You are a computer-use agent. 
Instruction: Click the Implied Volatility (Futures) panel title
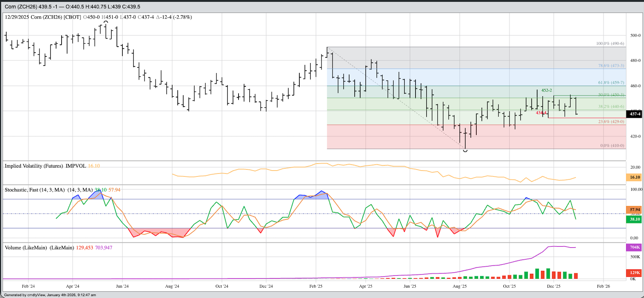42,166
